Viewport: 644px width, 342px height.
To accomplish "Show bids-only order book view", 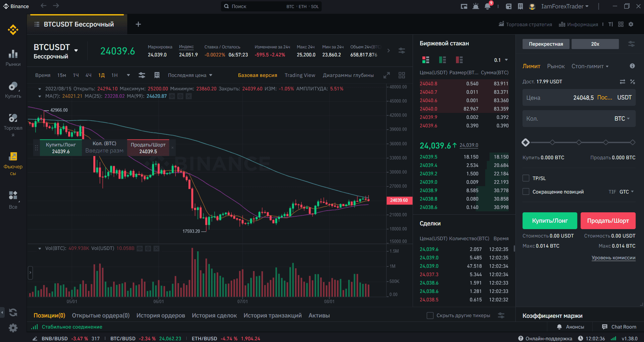I will click(x=443, y=60).
